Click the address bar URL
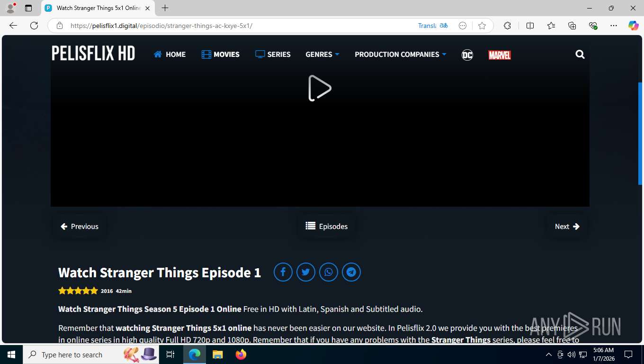Screen dimensions: 644x364 coord(161,26)
